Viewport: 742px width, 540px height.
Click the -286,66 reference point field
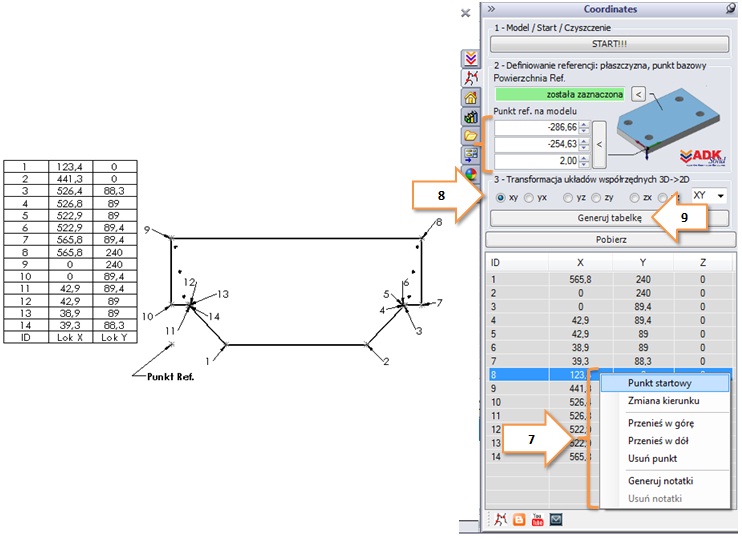(537, 127)
